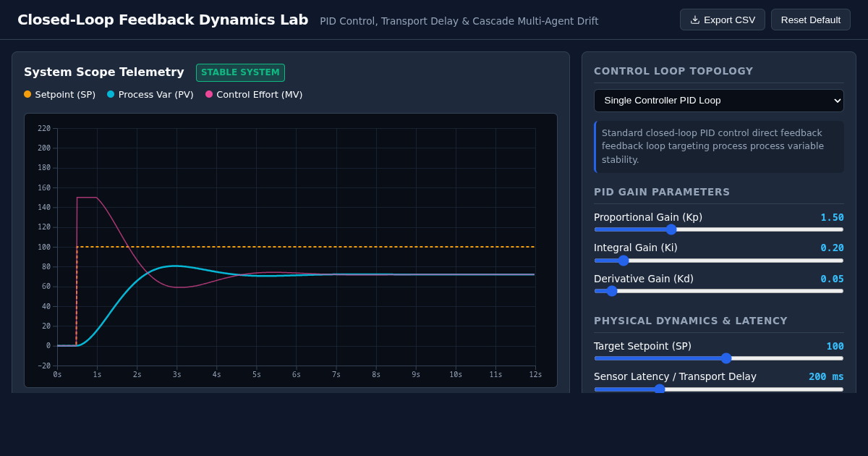Open the Control Loop Topology dropdown
This screenshot has width=868, height=456.
(719, 101)
